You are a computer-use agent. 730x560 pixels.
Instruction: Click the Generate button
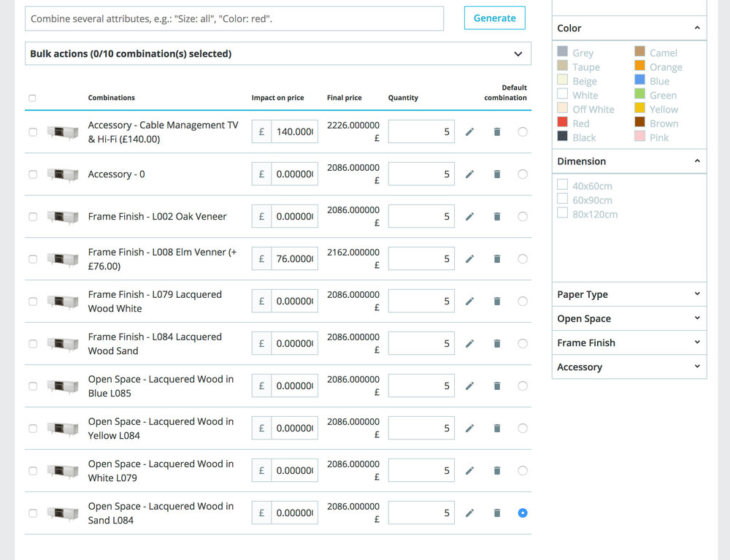click(x=495, y=18)
